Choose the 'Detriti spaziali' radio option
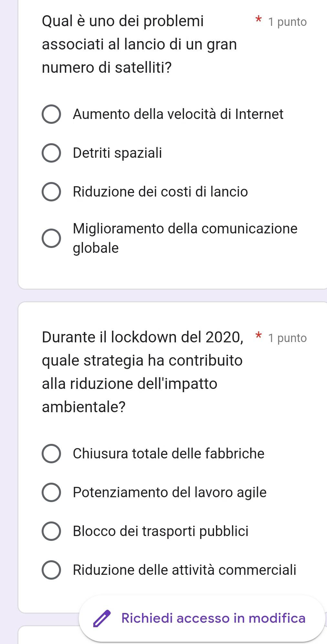 51,153
